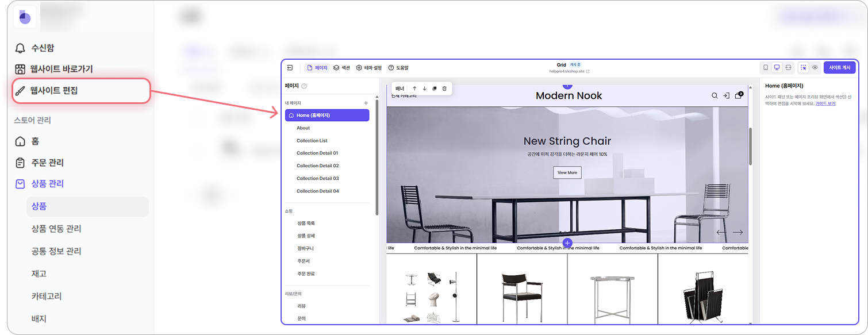This screenshot has width=868, height=335.
Task: Click the app logo at the sidebar top
Action: (x=25, y=17)
